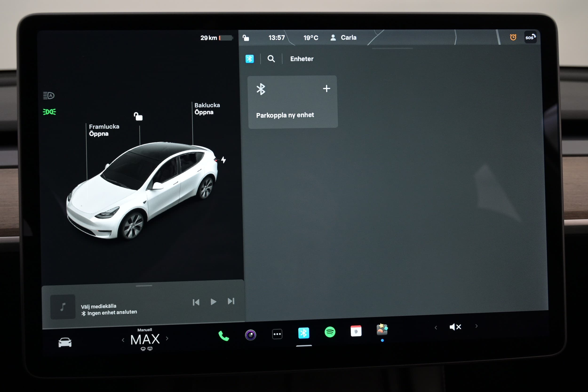Raise climate temperature with right chevron
588x392 pixels.
coord(167,338)
